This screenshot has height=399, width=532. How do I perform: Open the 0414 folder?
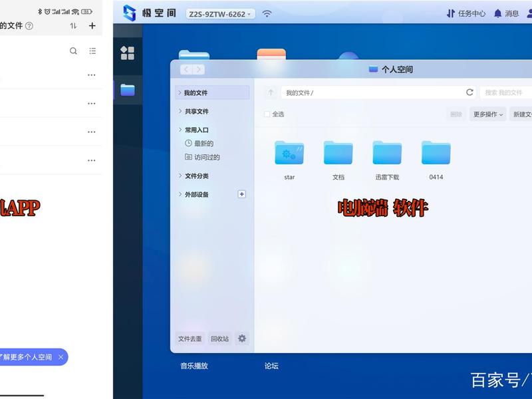click(x=436, y=160)
